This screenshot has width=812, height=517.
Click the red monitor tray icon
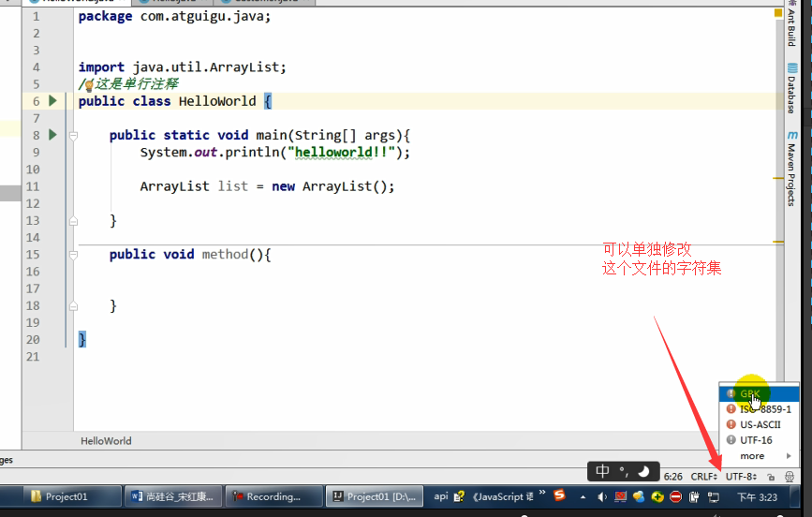(620, 496)
